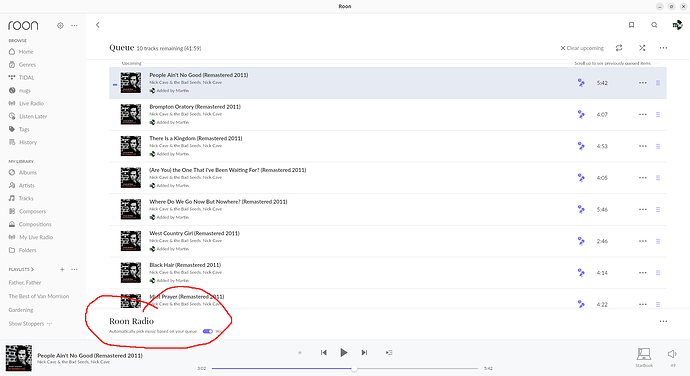Select the StarBook audio zone icon
This screenshot has width=690, height=376.
[644, 354]
